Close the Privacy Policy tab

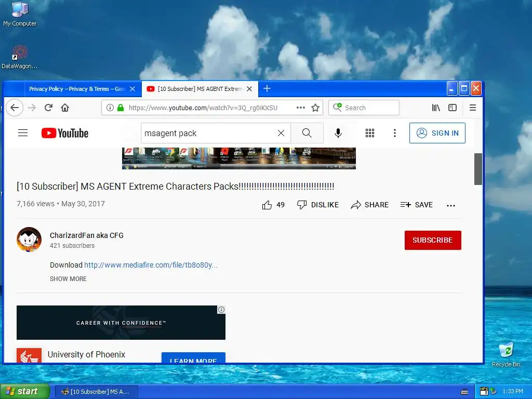tap(132, 89)
